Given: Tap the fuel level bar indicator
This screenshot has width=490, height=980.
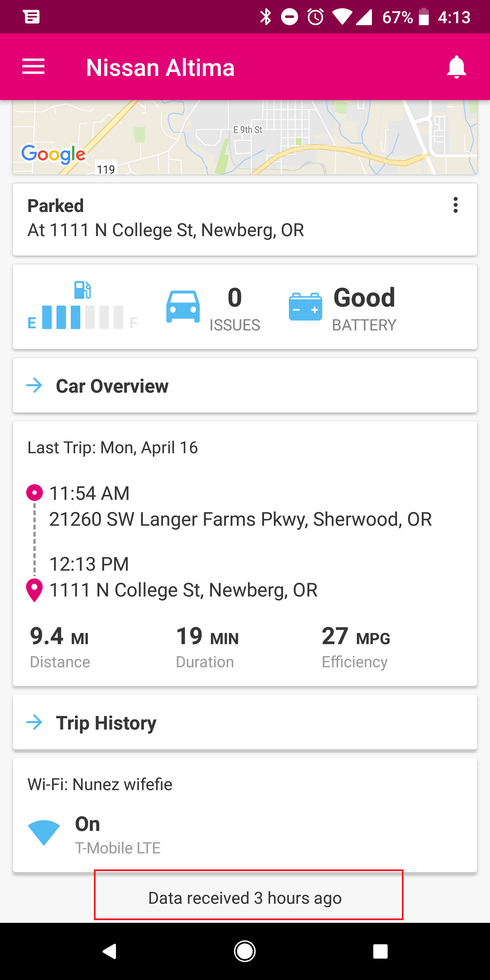Looking at the screenshot, I should (x=83, y=317).
